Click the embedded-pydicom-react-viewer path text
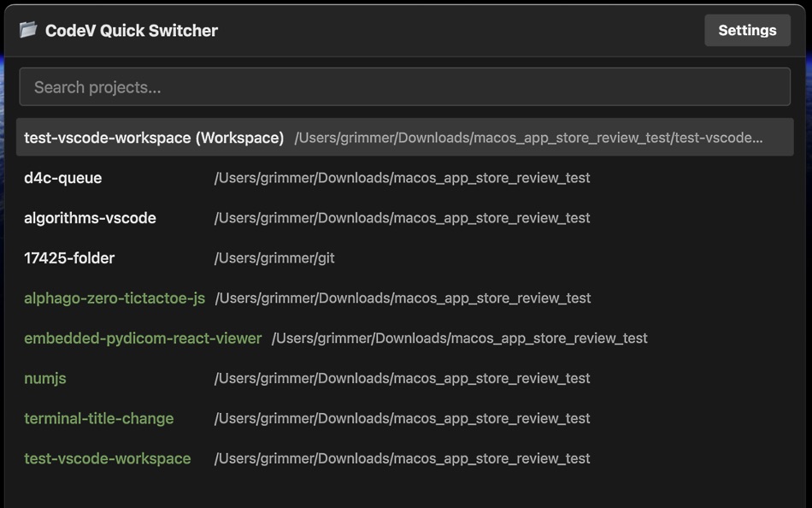 click(460, 338)
